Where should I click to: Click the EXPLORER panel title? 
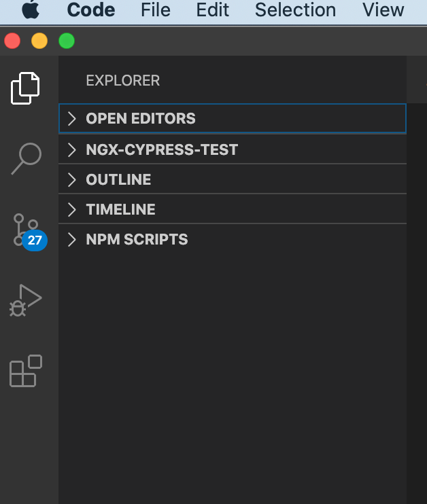(122, 80)
